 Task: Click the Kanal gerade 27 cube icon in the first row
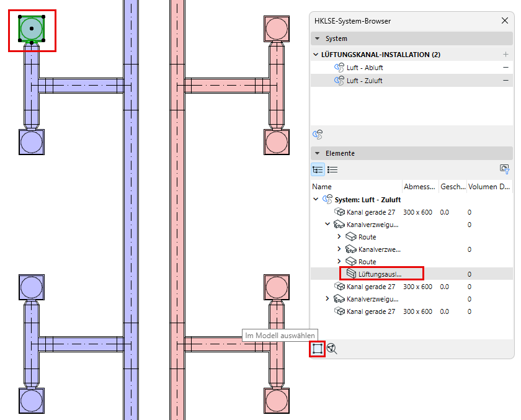pyautogui.click(x=339, y=212)
